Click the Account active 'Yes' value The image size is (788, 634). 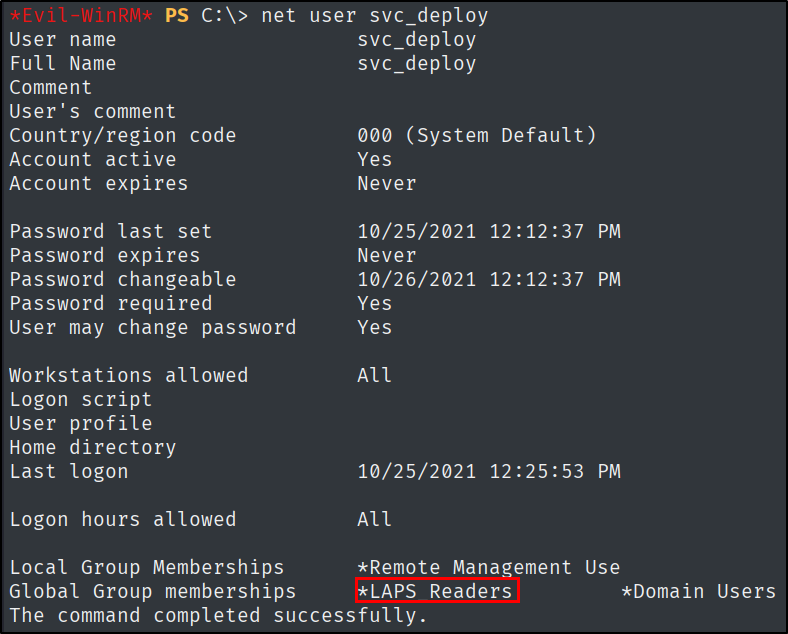point(374,160)
